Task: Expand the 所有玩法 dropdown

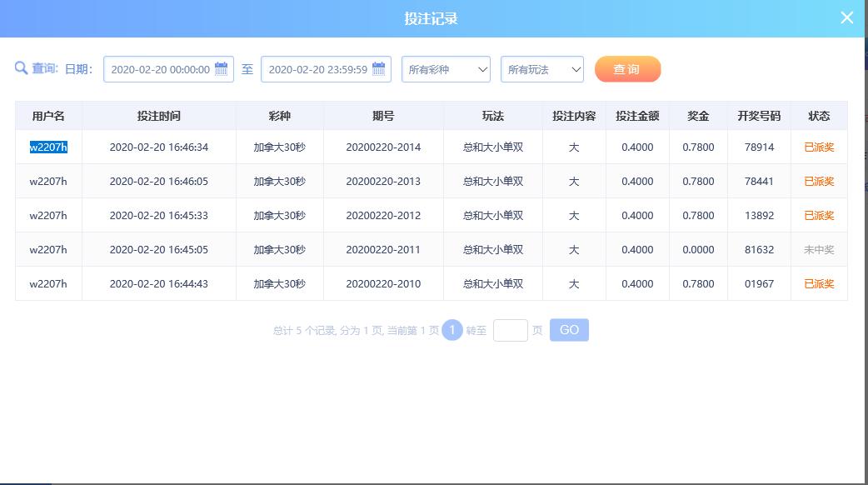Action: click(x=542, y=69)
